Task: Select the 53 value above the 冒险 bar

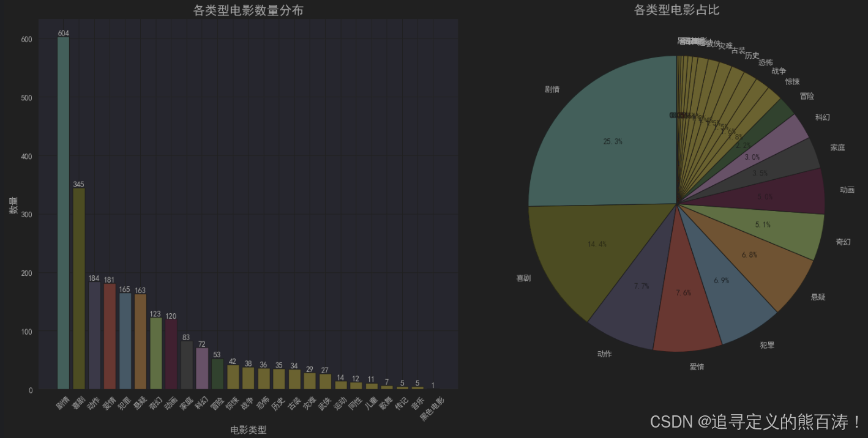Action: (x=217, y=355)
